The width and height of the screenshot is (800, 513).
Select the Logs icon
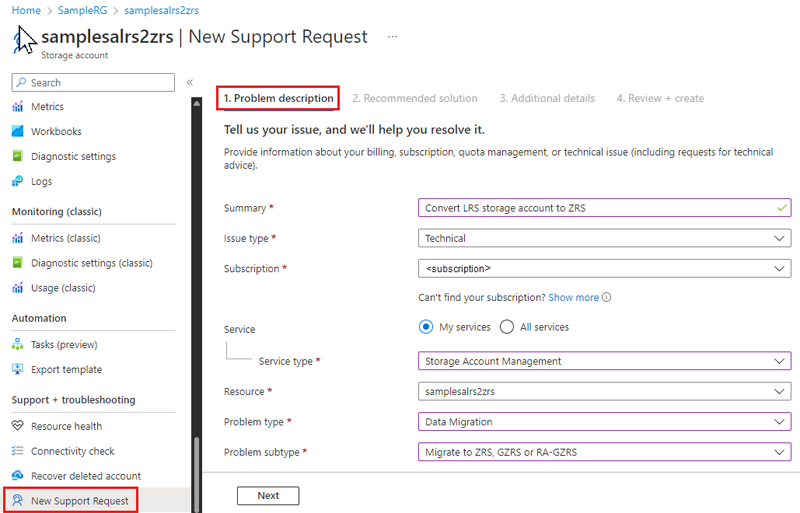[17, 181]
